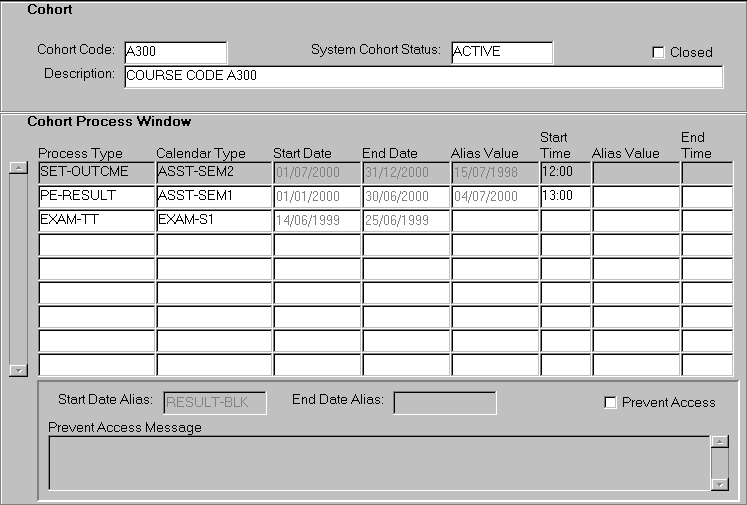Select the SET-OUTCME process type cell
The image size is (747, 505).
(x=96, y=173)
